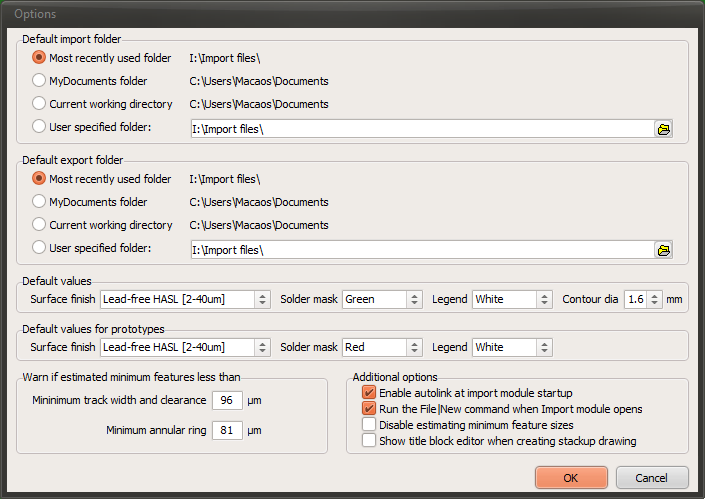Click export Most recently used path I:\Import files\
This screenshot has height=499, width=705.
224,179
